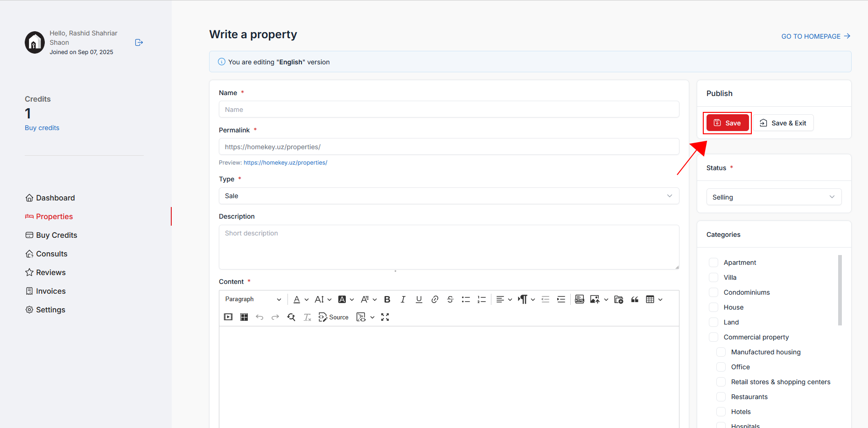The image size is (868, 428).
Task: Open Invoices in sidebar
Action: tap(46, 291)
